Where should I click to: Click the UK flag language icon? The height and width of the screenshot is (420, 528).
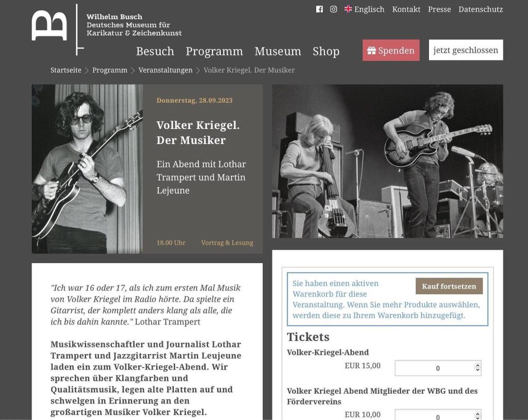[348, 9]
